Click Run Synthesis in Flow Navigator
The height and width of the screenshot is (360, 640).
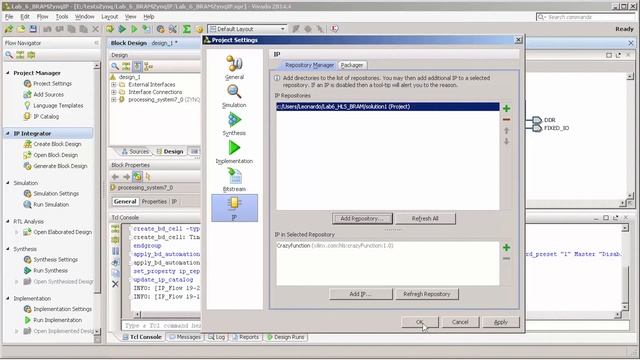(x=50, y=271)
